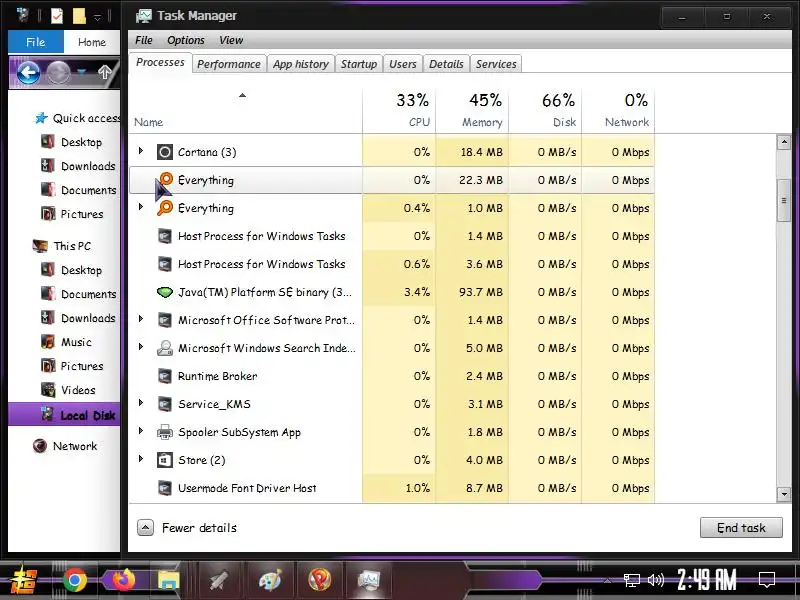Sort processes by CPU column
Screen dimensions: 800x600
click(399, 110)
